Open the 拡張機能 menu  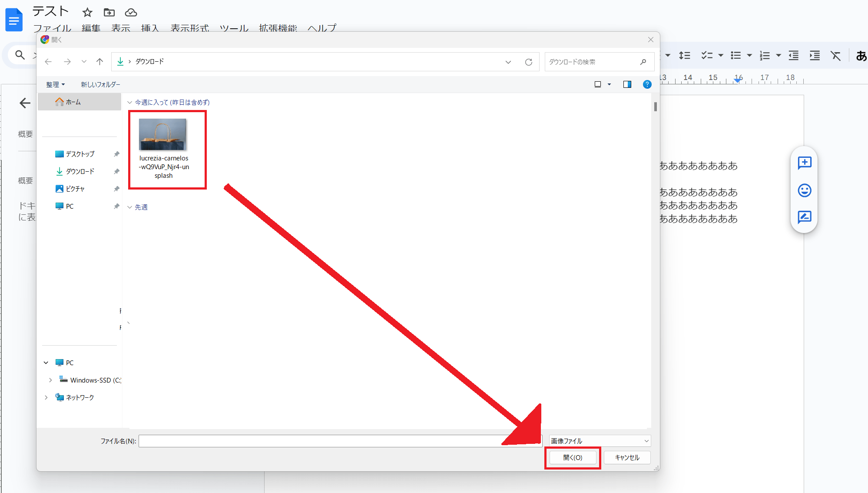point(278,28)
